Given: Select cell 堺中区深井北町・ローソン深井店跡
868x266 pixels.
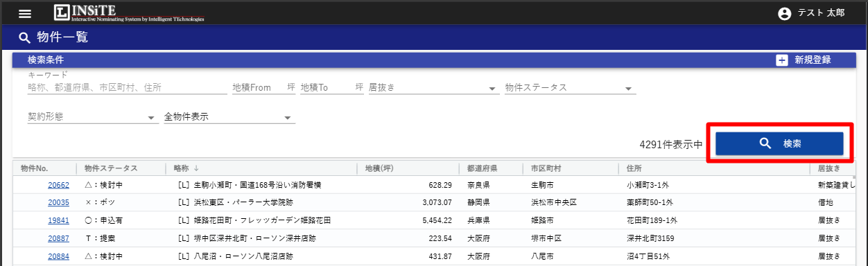Looking at the screenshot, I should [x=246, y=238].
